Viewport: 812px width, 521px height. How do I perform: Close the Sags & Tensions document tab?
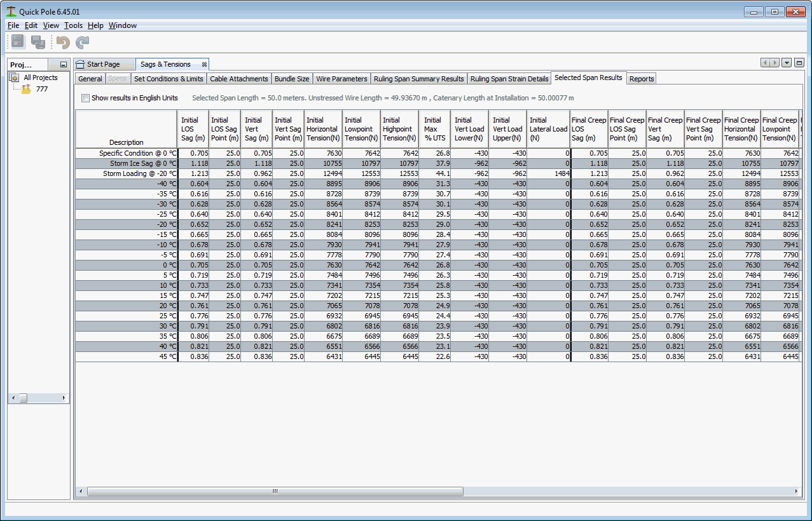[204, 64]
